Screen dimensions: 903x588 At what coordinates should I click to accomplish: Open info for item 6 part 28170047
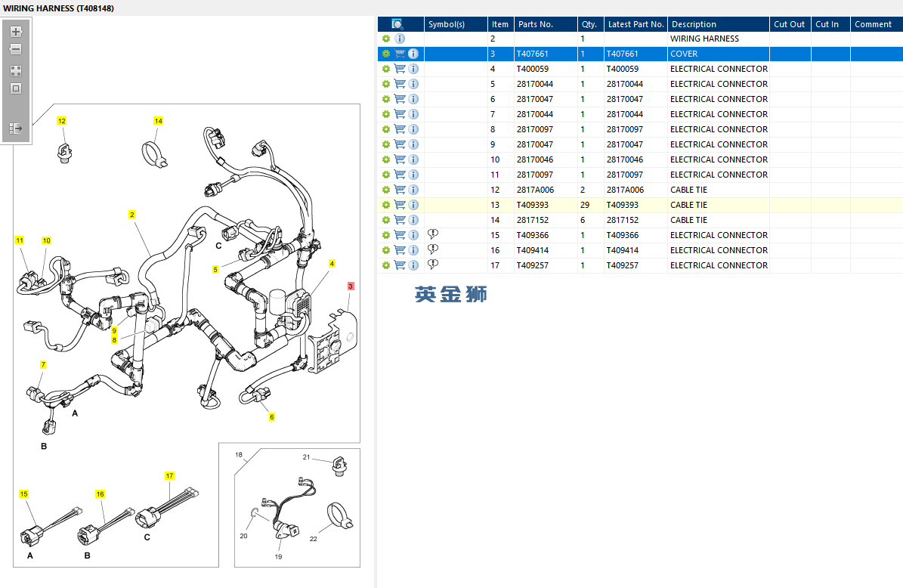tap(413, 99)
